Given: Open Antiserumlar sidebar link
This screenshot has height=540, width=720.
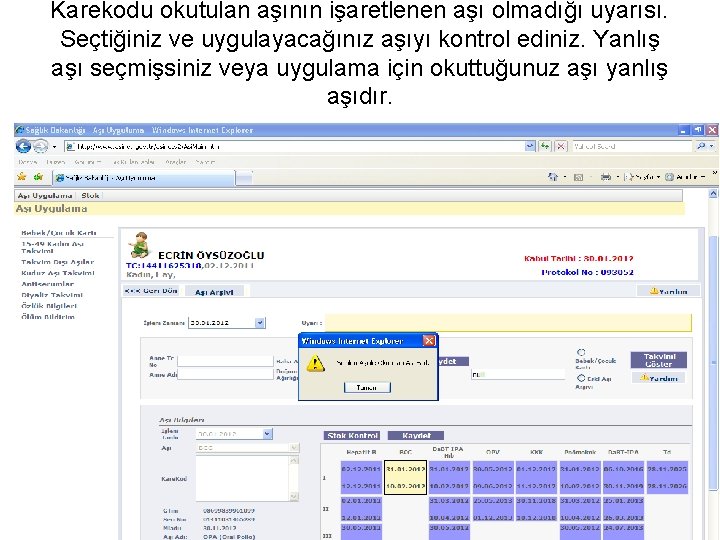Looking at the screenshot, I should (x=47, y=284).
